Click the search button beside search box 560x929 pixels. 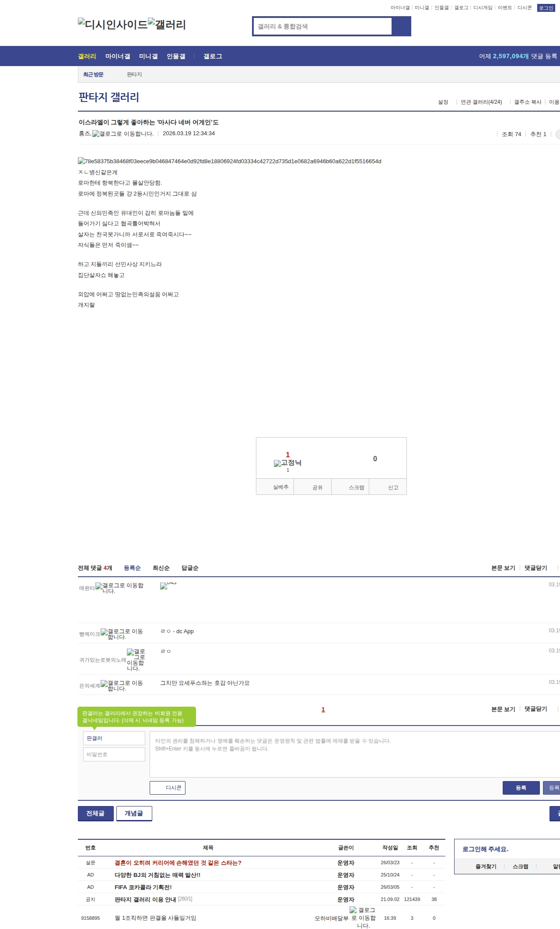[401, 26]
